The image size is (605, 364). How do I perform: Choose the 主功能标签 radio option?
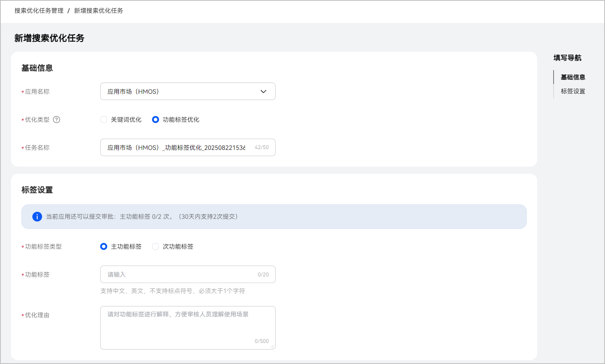104,246
